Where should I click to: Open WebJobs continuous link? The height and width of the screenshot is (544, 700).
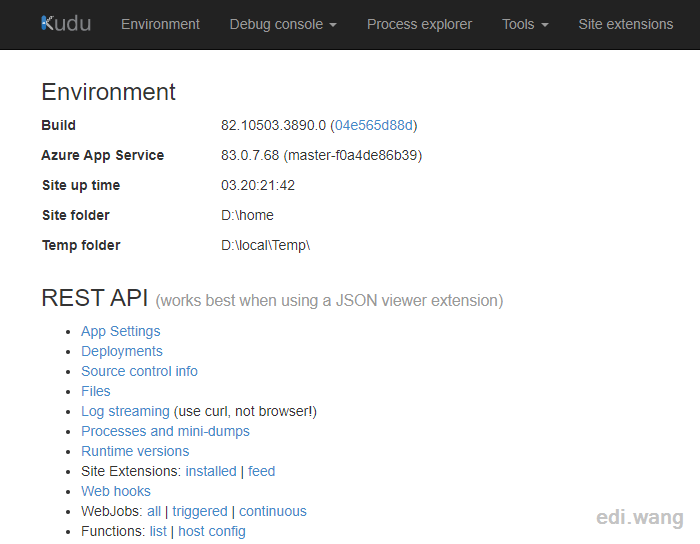273,511
